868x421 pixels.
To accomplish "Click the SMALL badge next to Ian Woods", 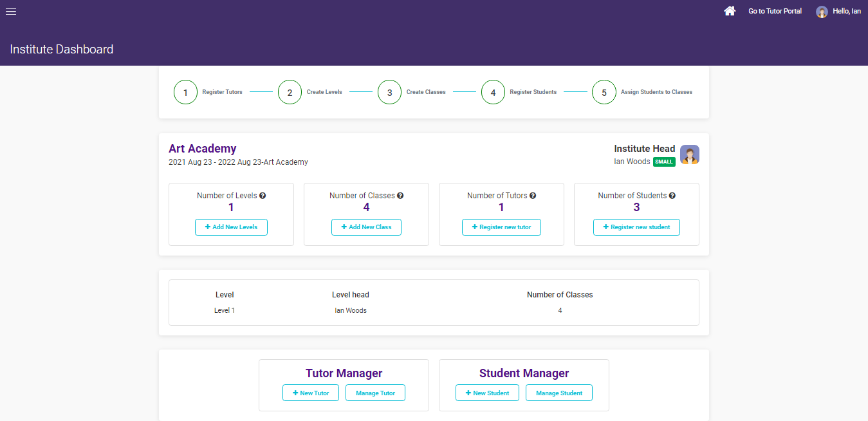I will click(x=664, y=162).
